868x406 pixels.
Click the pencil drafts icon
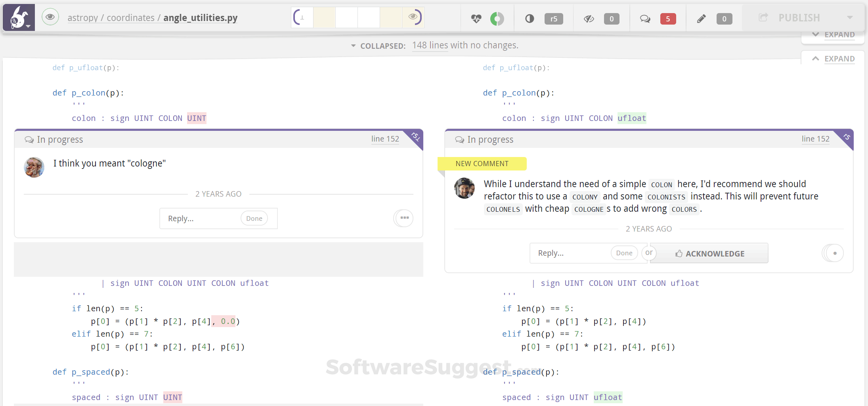(701, 18)
